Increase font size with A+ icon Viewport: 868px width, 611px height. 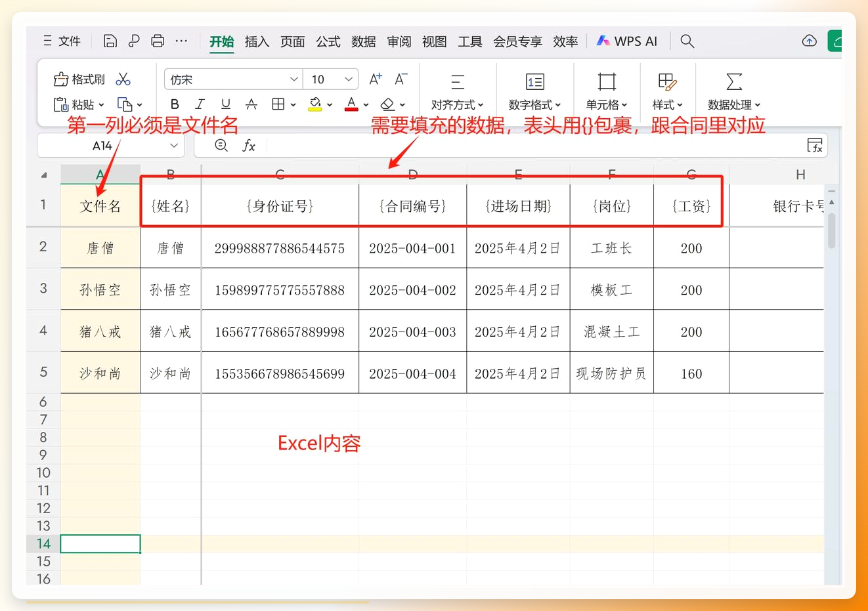[x=376, y=79]
